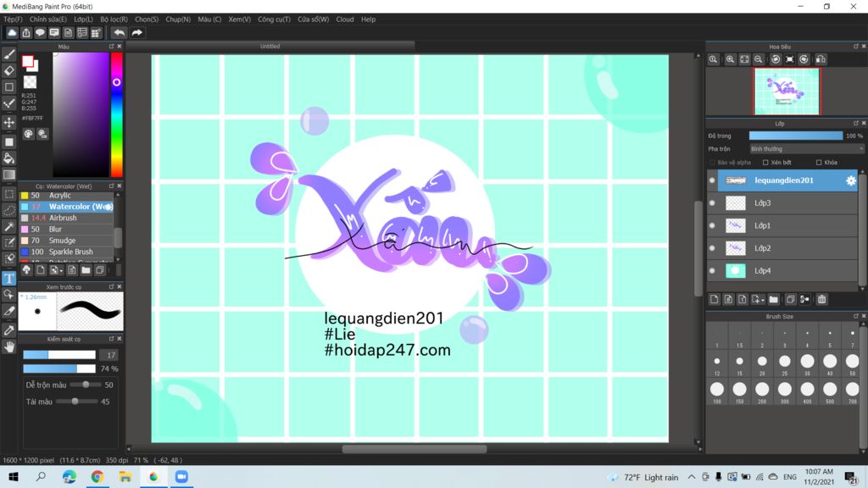This screenshot has height=488, width=868.
Task: Show hidden system tray icons chevron
Action: pos(692,477)
